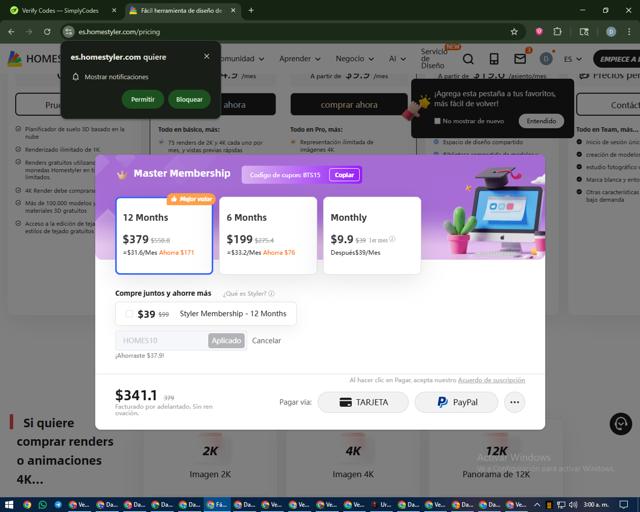Open the user account avatar in header
This screenshot has height=512, width=640.
[546, 59]
